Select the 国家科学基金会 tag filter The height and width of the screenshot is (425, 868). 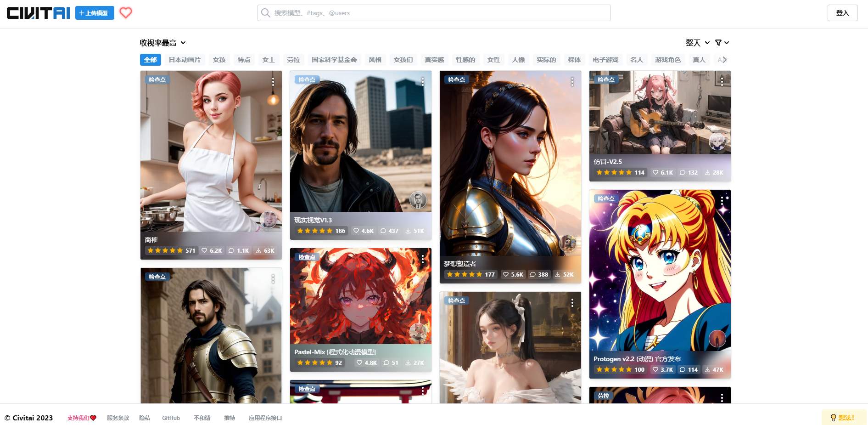[334, 60]
